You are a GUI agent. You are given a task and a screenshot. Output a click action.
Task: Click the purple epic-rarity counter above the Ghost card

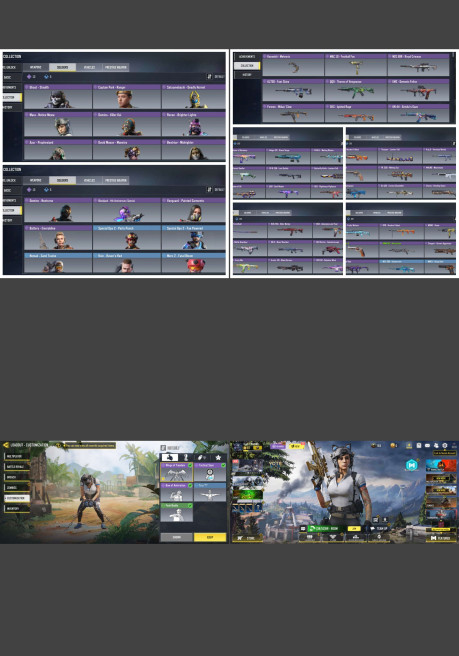tap(31, 77)
